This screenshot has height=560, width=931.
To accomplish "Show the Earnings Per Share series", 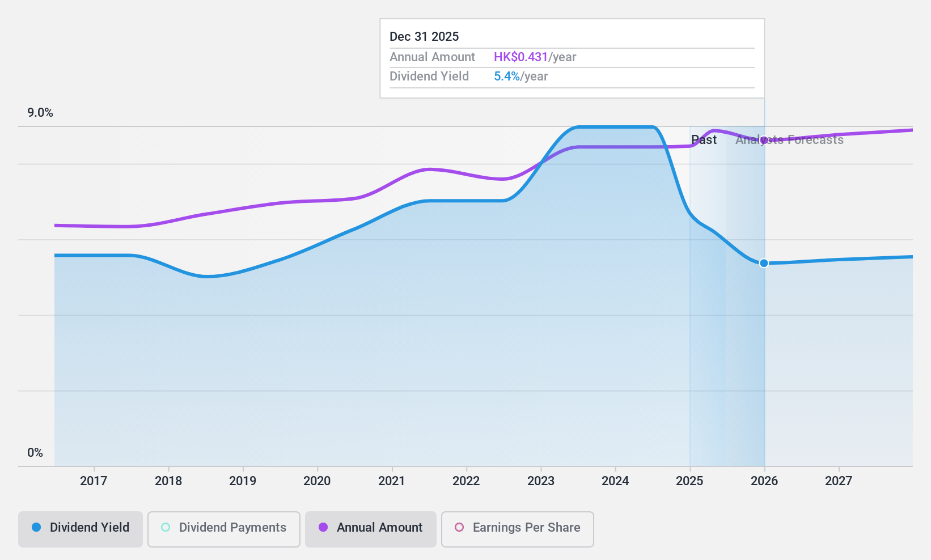I will (x=518, y=529).
